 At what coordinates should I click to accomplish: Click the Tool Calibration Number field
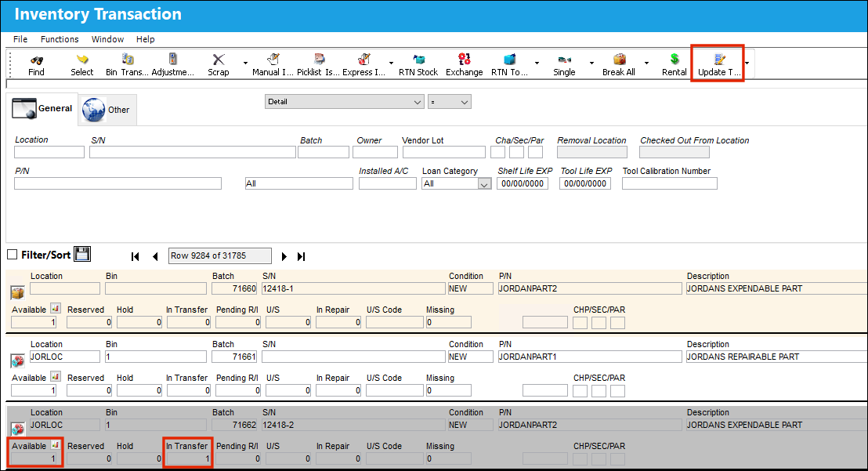click(670, 183)
